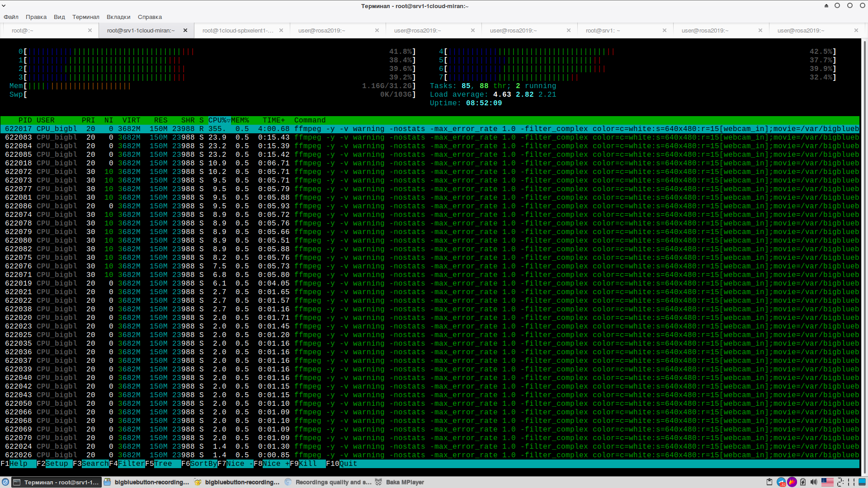Open the Файл menu
This screenshot has width=868, height=488.
(11, 17)
